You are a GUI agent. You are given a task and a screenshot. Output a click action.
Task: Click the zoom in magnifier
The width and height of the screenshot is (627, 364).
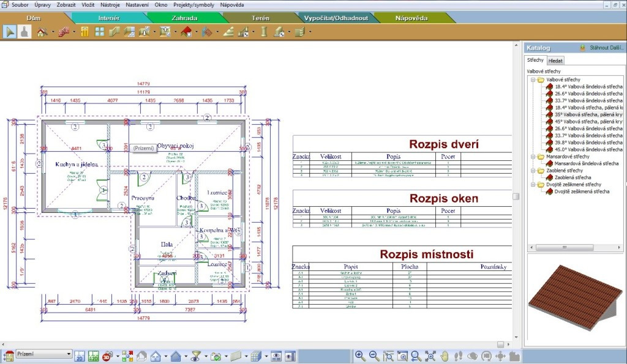360,356
